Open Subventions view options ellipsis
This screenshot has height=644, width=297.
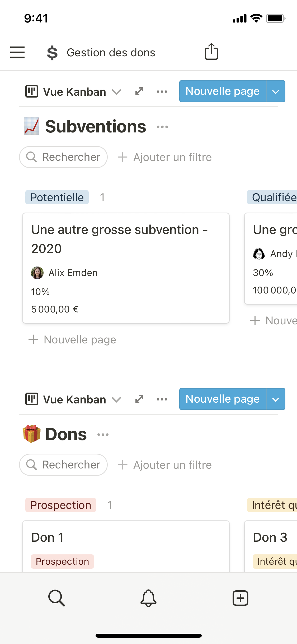click(162, 92)
